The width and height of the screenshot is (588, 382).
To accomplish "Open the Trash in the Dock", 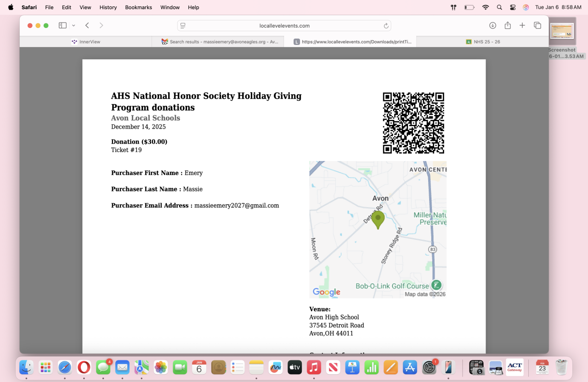I will point(561,367).
